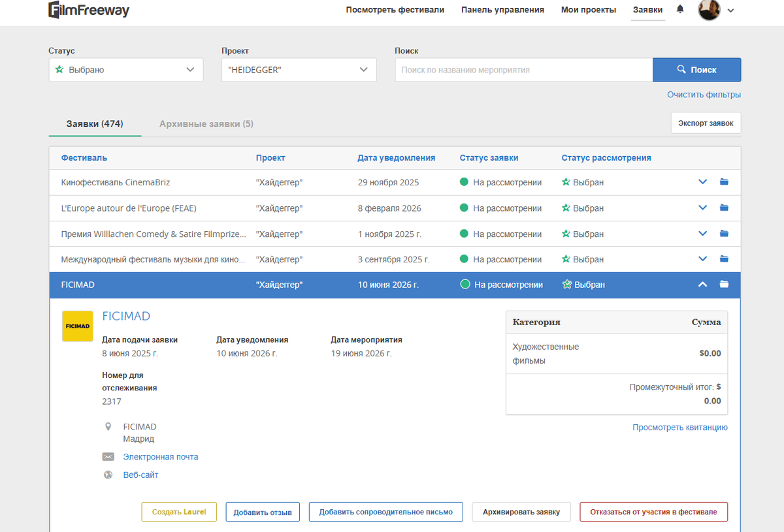Click date 8 февраля 2026

389,208
